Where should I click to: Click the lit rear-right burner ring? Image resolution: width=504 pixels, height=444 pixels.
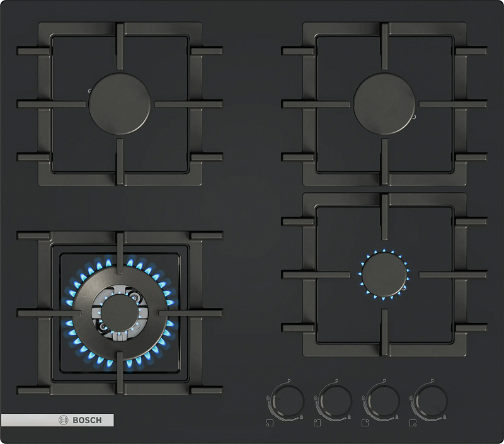[x=383, y=274]
